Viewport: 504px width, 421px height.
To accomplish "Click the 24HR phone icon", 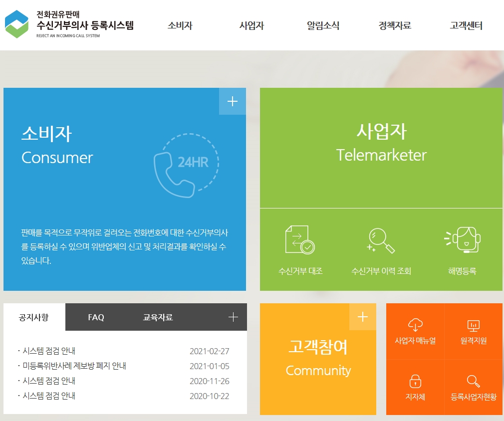I will [x=187, y=165].
